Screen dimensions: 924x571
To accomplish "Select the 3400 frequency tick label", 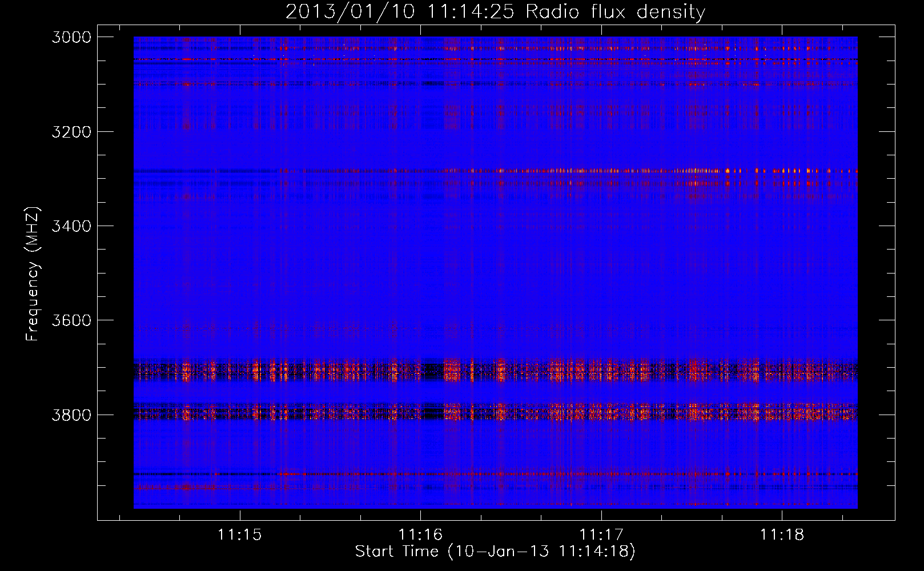I will (71, 226).
